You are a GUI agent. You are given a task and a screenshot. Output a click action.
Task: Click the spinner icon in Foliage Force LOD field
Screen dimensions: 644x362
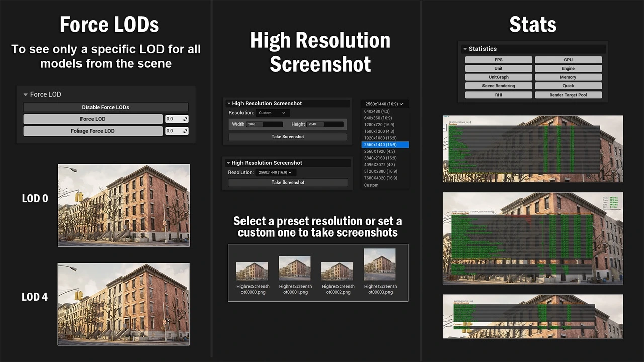click(185, 131)
